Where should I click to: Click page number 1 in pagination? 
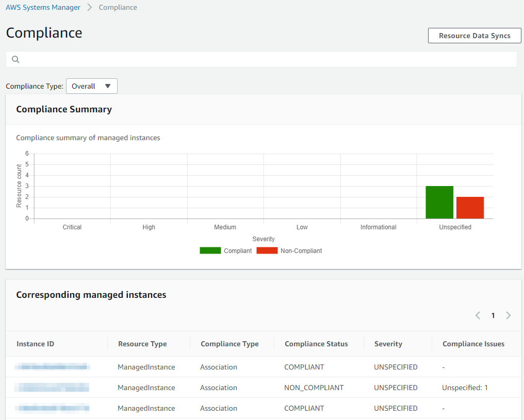click(x=493, y=315)
